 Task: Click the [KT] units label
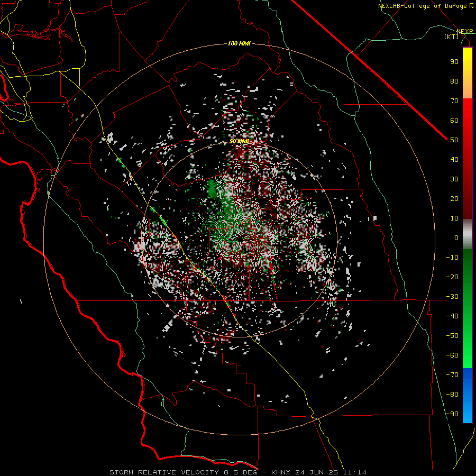(452, 36)
